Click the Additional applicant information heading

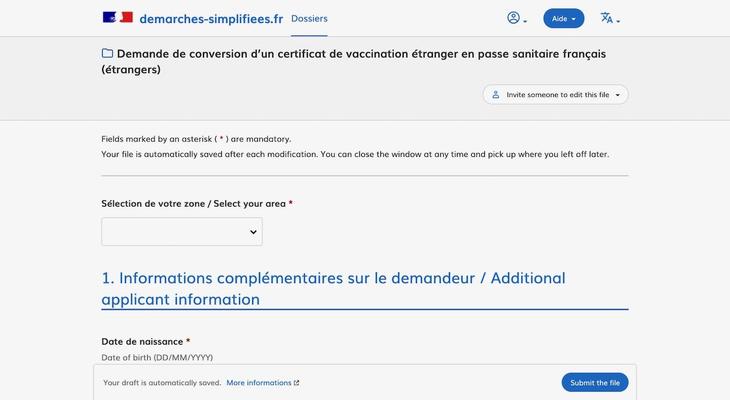tap(333, 288)
